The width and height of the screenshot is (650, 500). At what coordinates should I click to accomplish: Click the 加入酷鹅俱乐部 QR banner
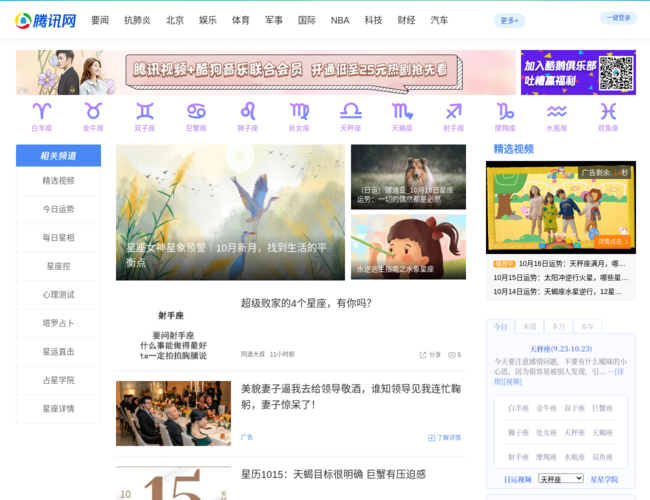point(578,73)
